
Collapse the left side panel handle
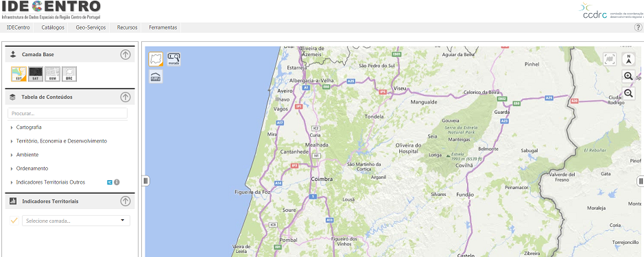(x=145, y=181)
